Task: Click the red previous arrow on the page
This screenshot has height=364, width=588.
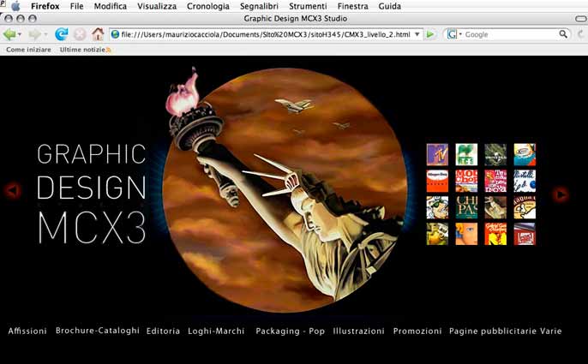Action: point(13,190)
